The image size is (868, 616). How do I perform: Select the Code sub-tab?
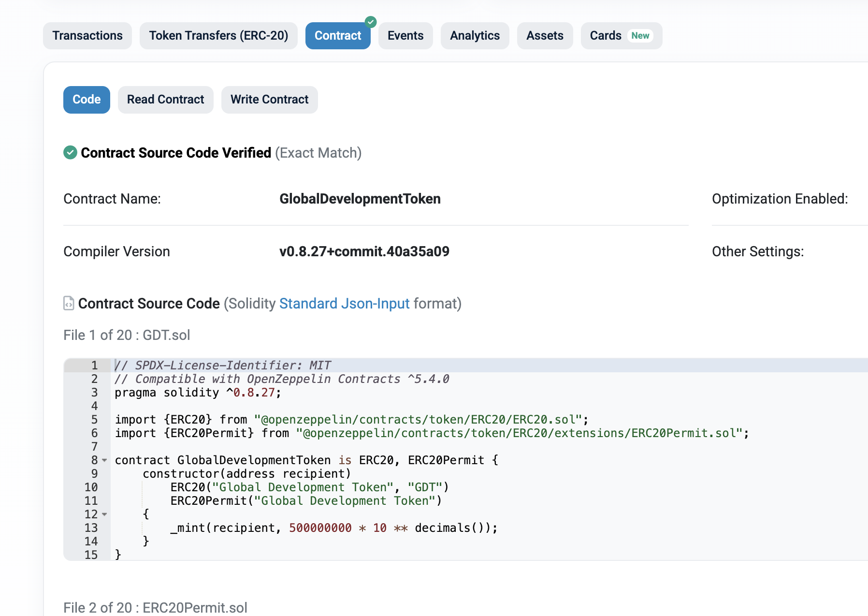point(87,100)
